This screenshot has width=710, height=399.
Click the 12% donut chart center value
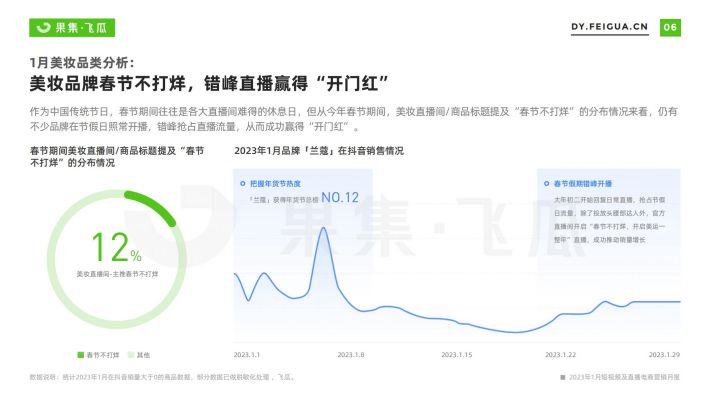(x=116, y=247)
